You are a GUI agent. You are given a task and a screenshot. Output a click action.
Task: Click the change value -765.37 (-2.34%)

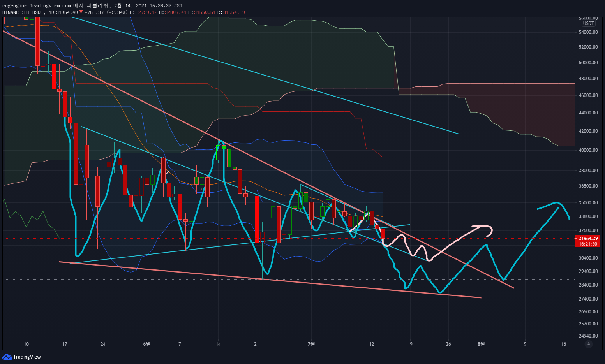coord(106,12)
